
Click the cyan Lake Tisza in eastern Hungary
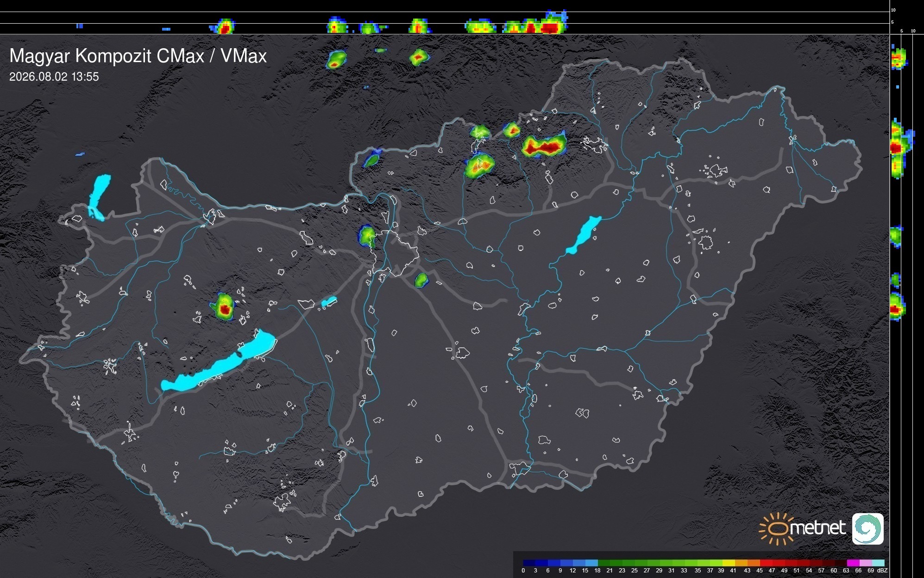point(583,235)
